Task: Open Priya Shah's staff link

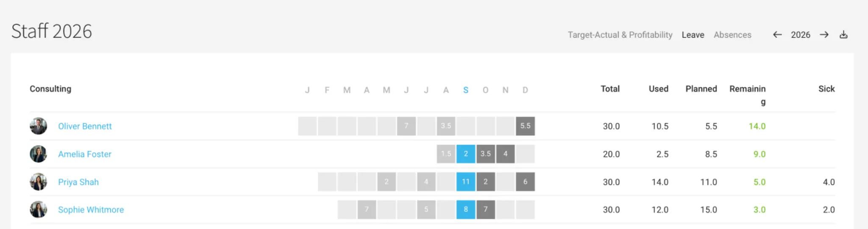Action: point(78,182)
